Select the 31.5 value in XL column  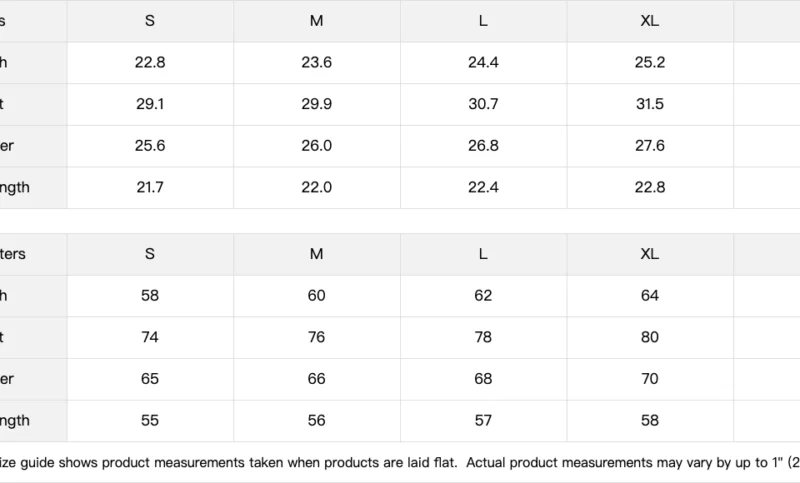click(x=649, y=104)
